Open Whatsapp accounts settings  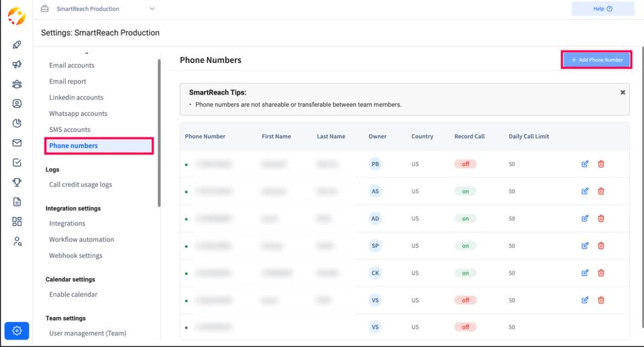78,113
